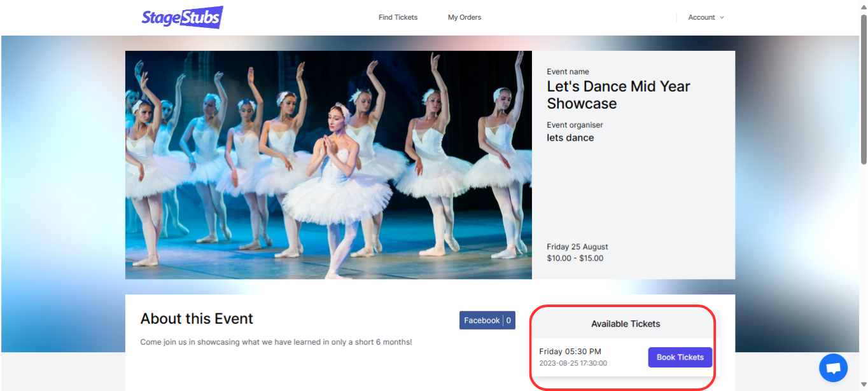Click the ballet performance photo
Image resolution: width=868 pixels, height=391 pixels.
(328, 165)
